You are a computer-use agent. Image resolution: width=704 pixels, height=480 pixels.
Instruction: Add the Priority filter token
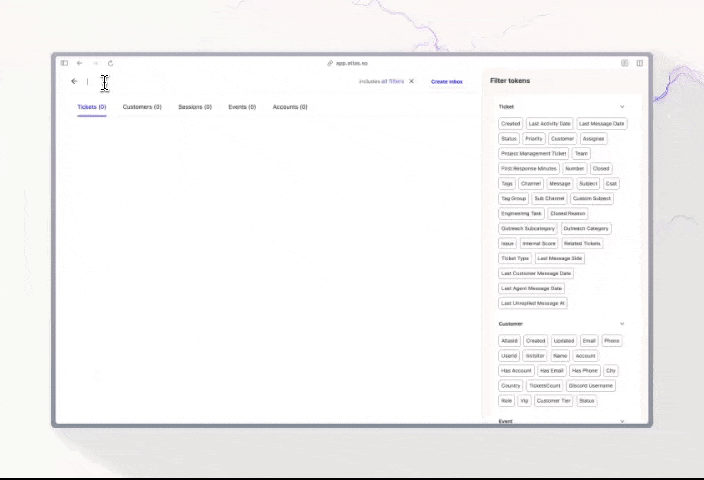click(x=534, y=139)
